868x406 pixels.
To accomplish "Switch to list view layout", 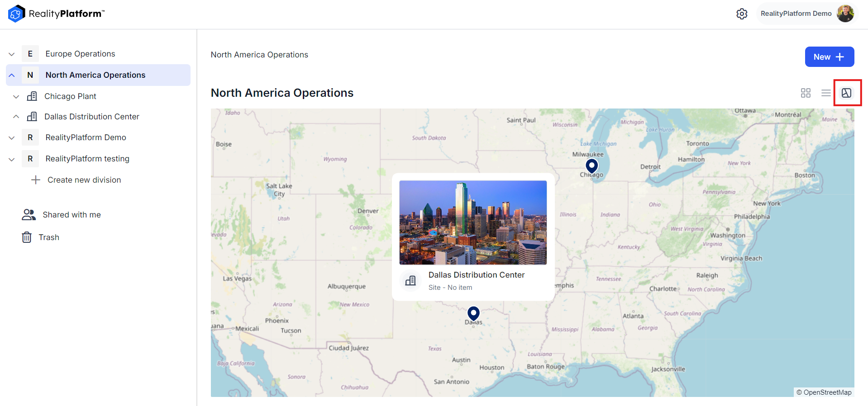I will coord(826,93).
